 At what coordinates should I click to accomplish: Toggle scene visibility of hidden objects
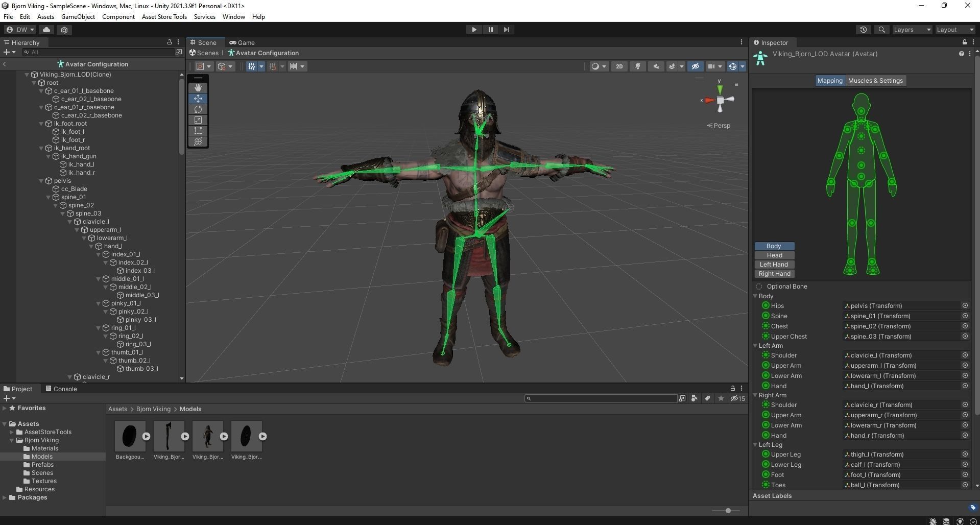tap(695, 66)
